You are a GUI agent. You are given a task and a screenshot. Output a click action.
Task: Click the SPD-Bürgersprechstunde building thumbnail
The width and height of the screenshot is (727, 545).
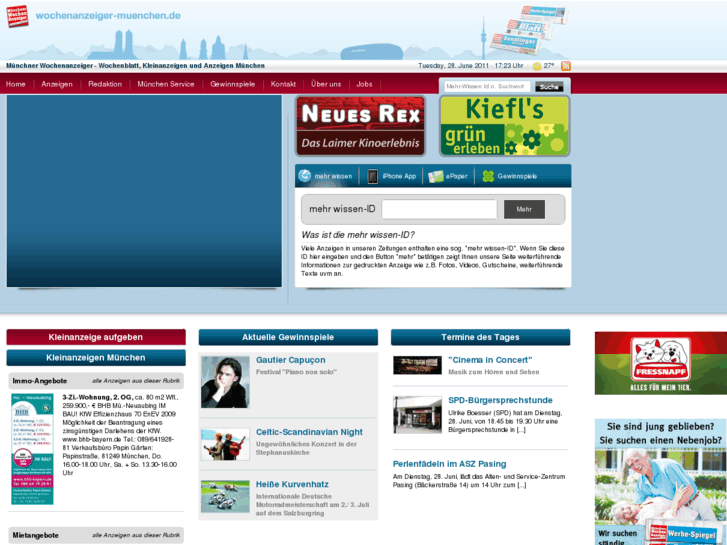[417, 414]
